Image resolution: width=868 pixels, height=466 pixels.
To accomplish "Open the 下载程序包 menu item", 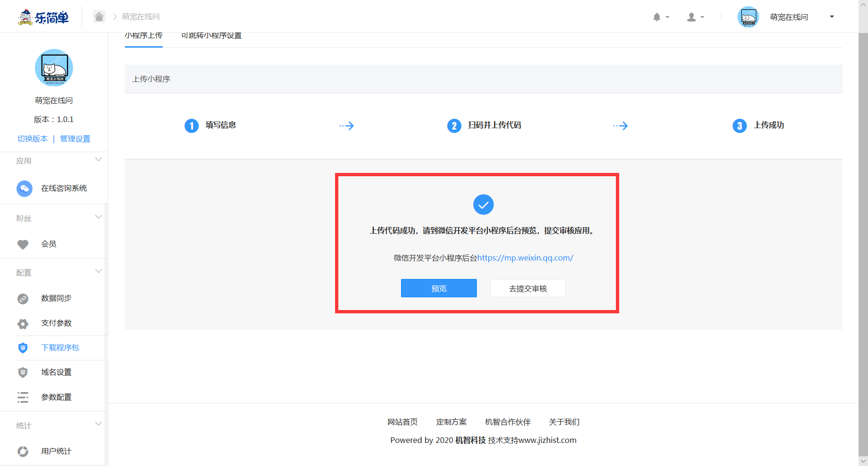I will 60,347.
